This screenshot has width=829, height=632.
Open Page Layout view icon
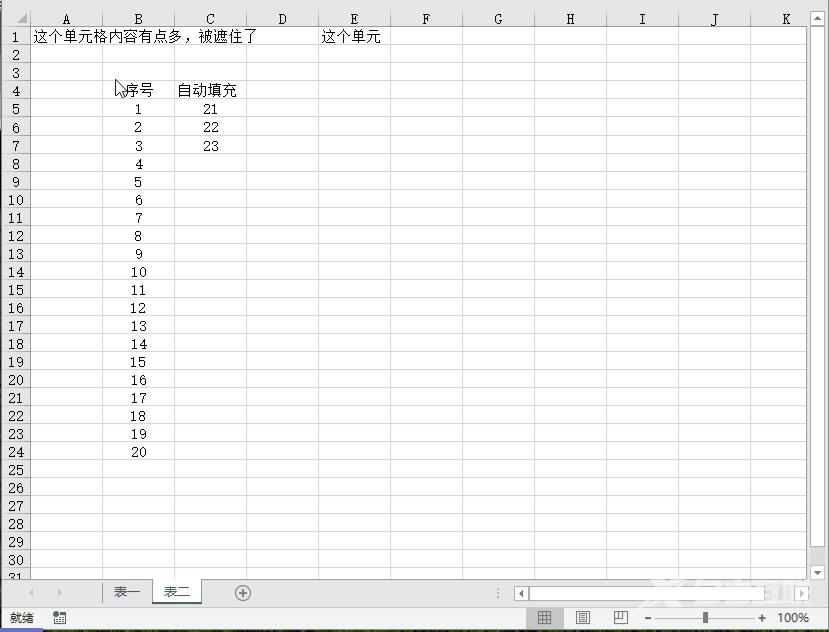(582, 617)
